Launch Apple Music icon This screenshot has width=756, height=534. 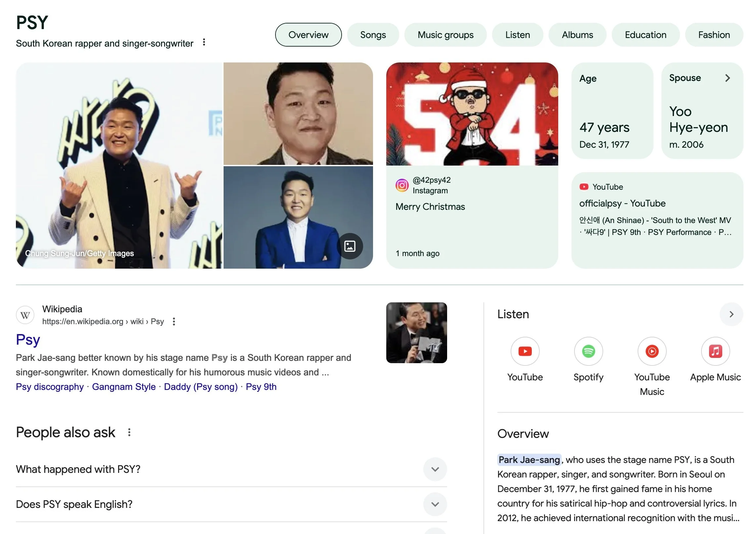coord(715,351)
